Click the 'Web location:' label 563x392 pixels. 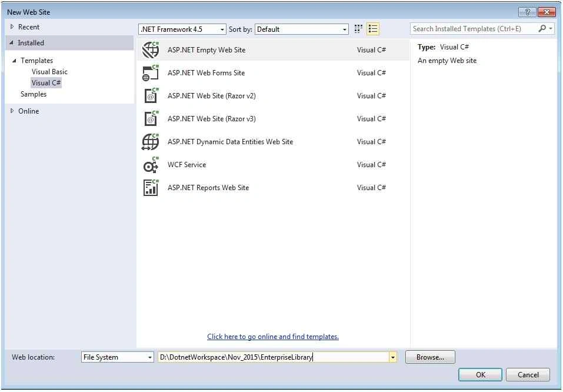(34, 357)
